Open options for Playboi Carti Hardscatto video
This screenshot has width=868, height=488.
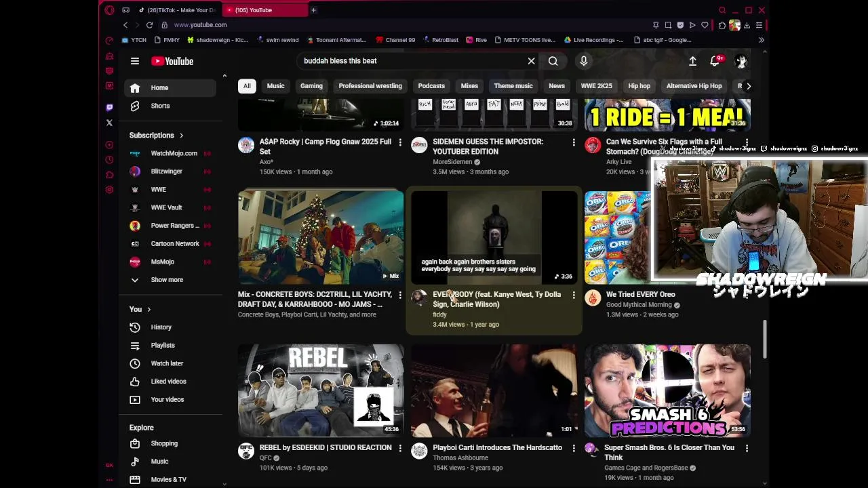click(574, 448)
